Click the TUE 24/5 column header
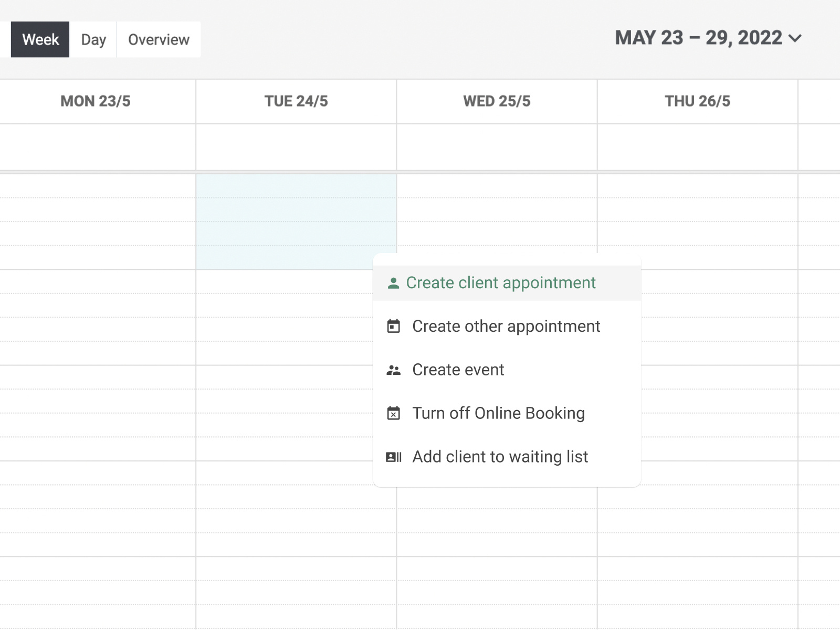The height and width of the screenshot is (630, 840). 296,101
